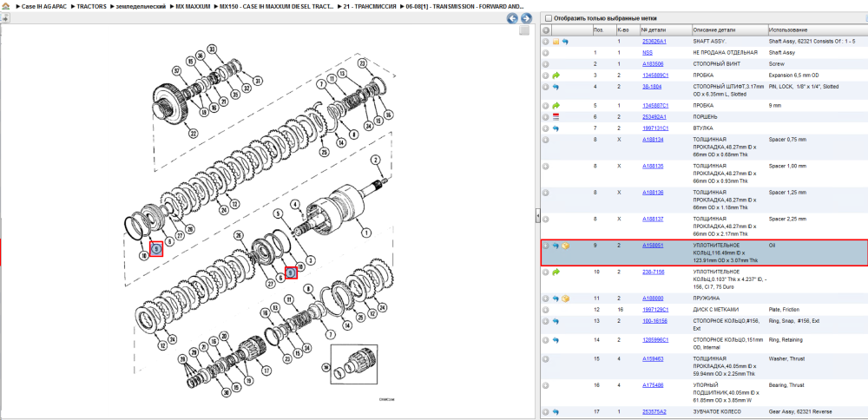Go to the catalog home icon
Viewport: 868px width, 420px height.
[5, 6]
